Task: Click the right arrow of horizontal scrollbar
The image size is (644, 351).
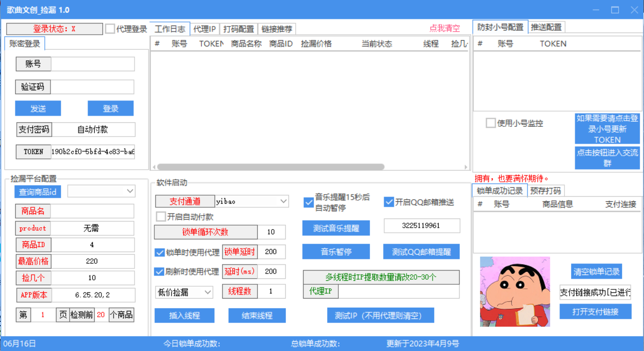Action: click(466, 167)
